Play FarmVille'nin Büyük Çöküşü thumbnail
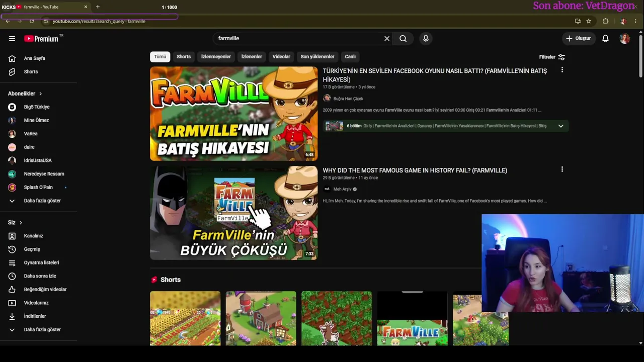 (233, 213)
